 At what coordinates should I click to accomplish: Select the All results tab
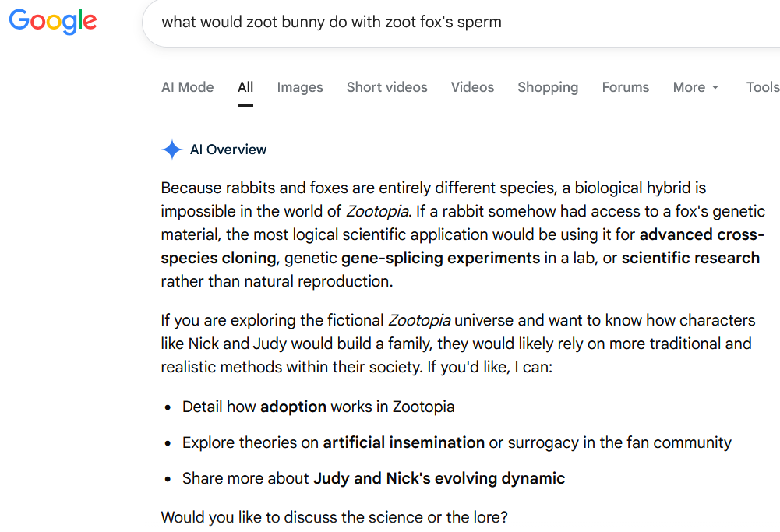pos(245,87)
